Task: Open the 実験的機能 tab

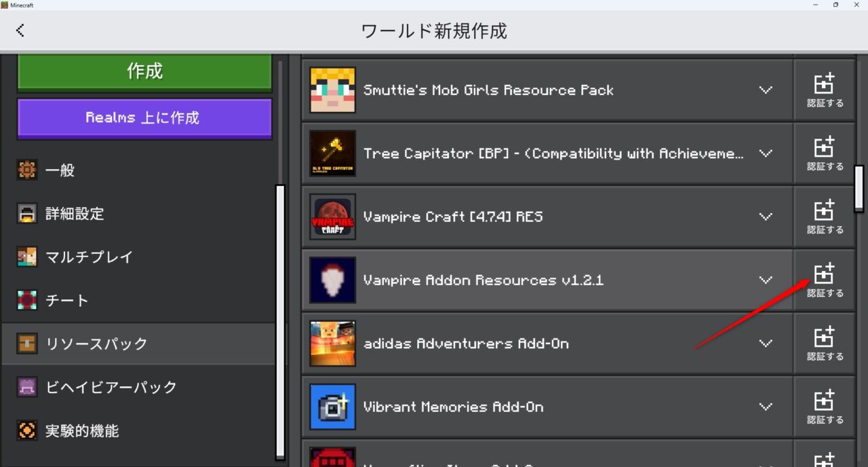Action: [x=139, y=431]
